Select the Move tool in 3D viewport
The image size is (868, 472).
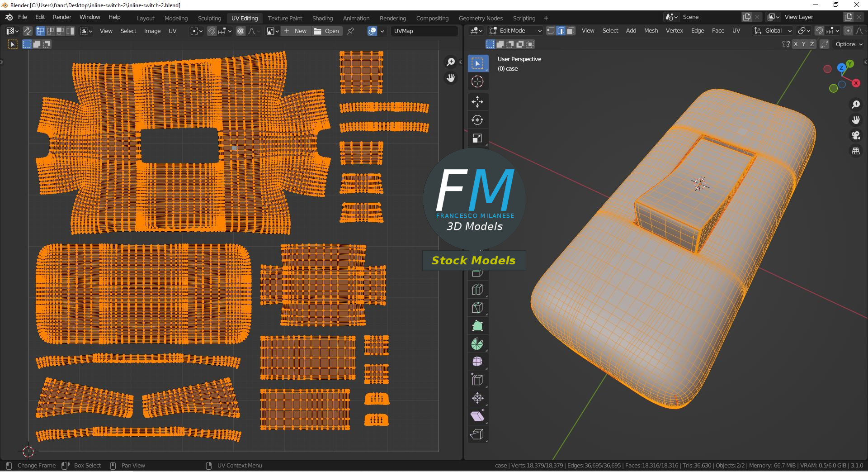tap(477, 102)
